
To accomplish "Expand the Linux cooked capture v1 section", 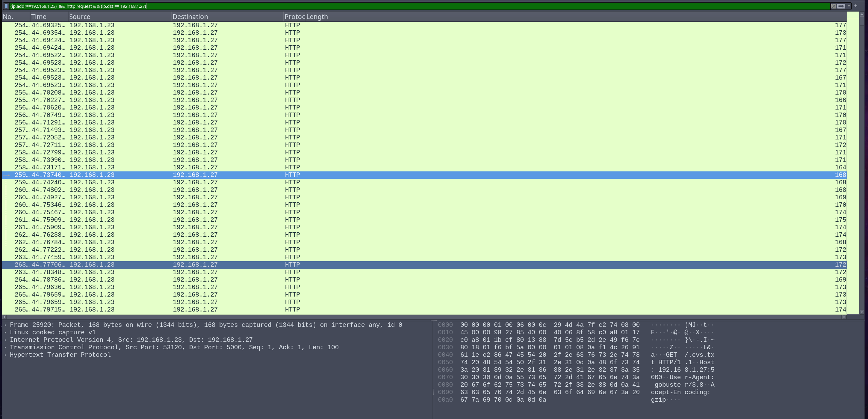I will pyautogui.click(x=6, y=333).
